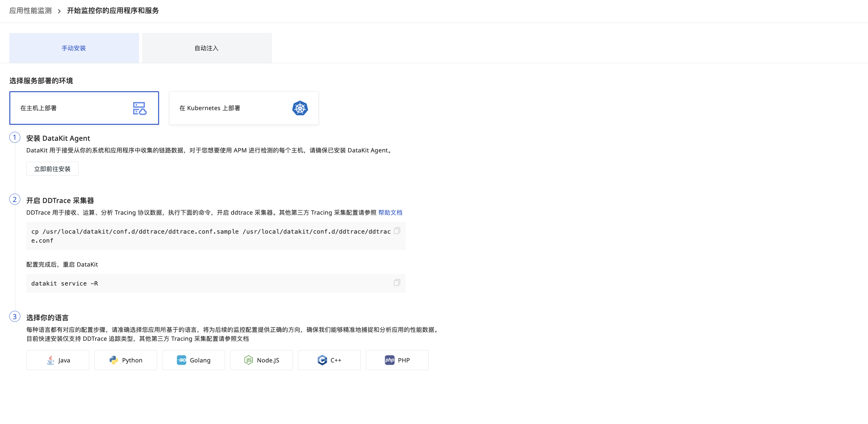Click the 安装 DataKit Agent heading
The width and height of the screenshot is (868, 424).
coord(58,138)
